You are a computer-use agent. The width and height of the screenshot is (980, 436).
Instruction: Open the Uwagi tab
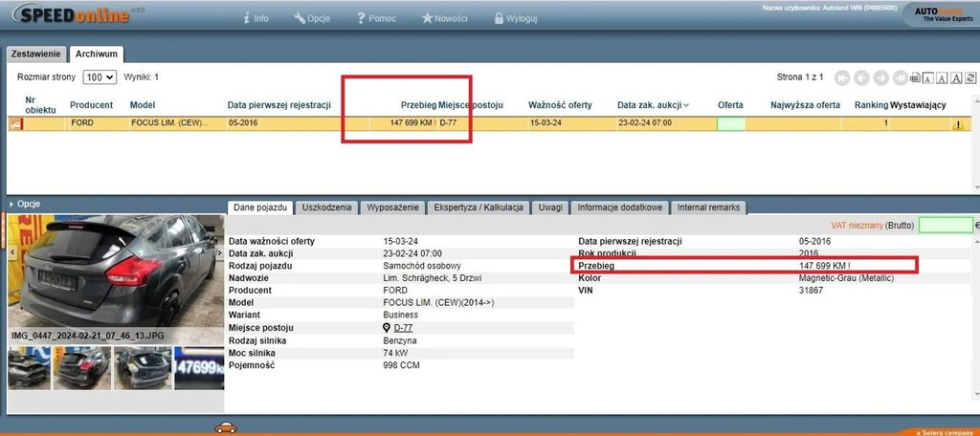coord(550,207)
